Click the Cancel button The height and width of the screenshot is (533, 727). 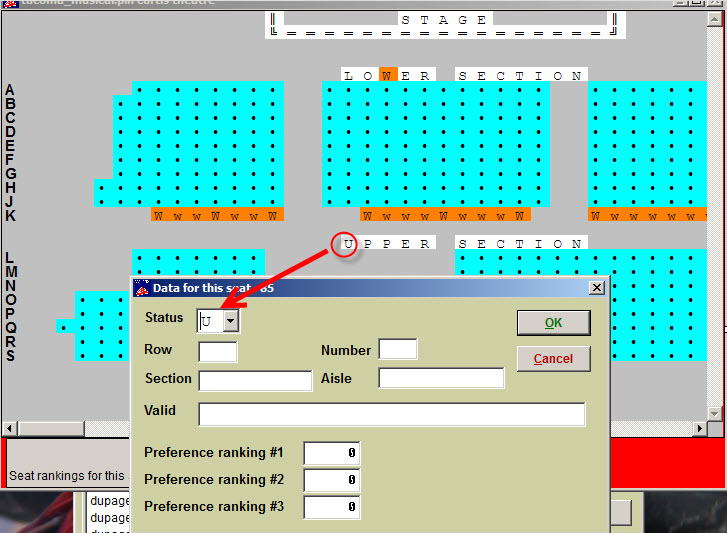554,359
